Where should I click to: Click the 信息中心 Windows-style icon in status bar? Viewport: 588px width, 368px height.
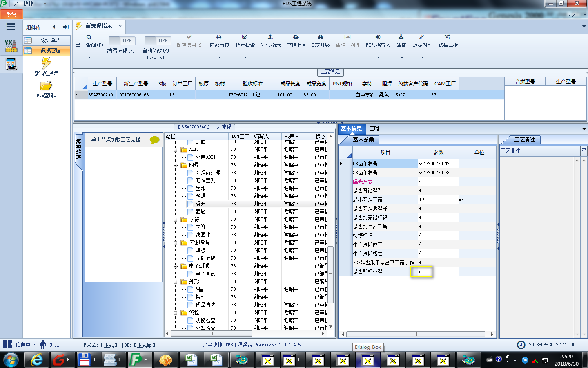click(7, 344)
